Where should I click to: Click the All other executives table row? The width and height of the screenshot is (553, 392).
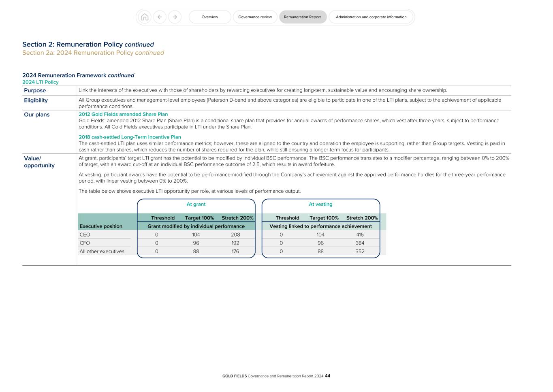(102, 251)
